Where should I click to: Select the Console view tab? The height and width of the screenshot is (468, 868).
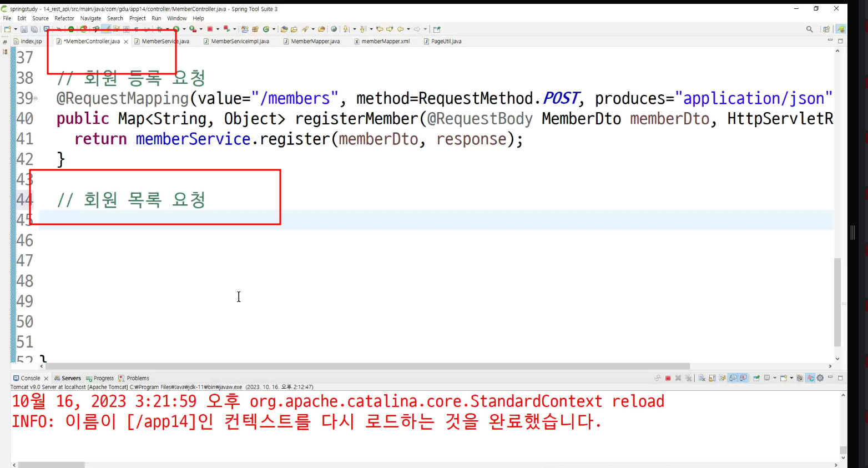pyautogui.click(x=27, y=378)
